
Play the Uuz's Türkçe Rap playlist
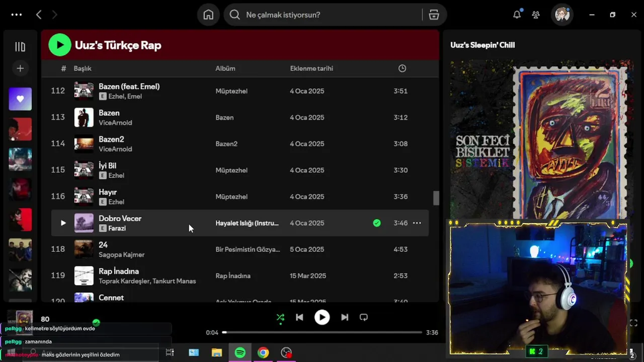[x=60, y=45]
